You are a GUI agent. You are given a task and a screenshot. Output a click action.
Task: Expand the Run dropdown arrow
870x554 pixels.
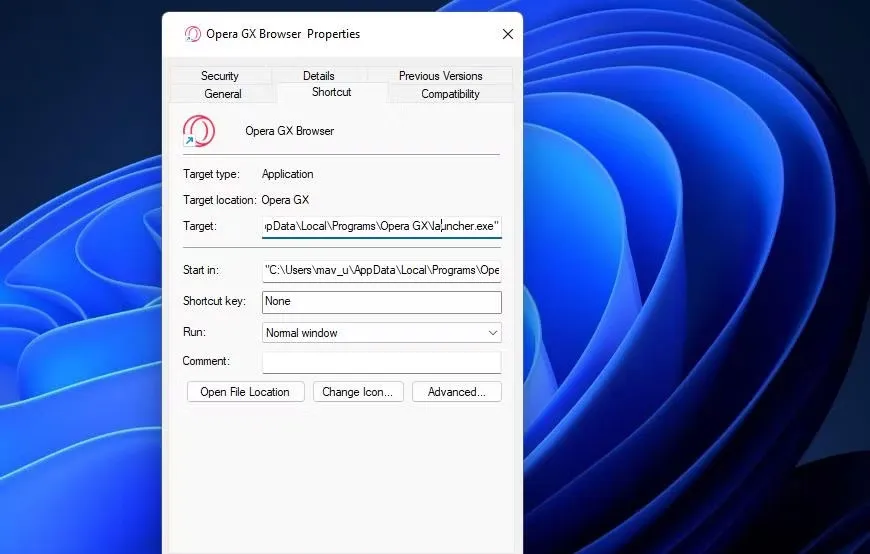pos(492,333)
